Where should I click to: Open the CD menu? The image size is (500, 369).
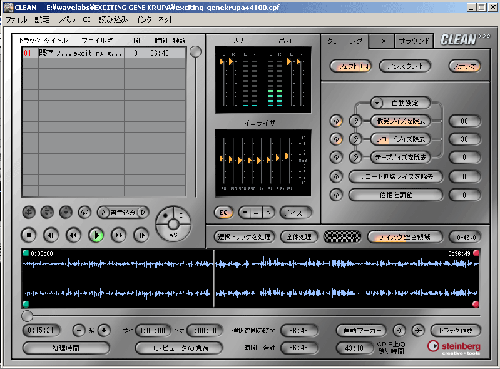pyautogui.click(x=86, y=20)
